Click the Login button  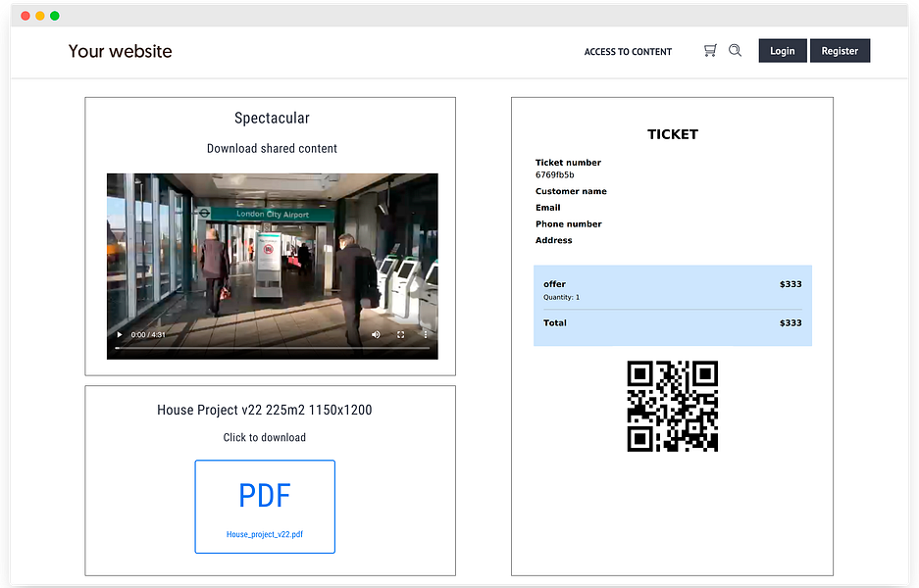click(783, 51)
